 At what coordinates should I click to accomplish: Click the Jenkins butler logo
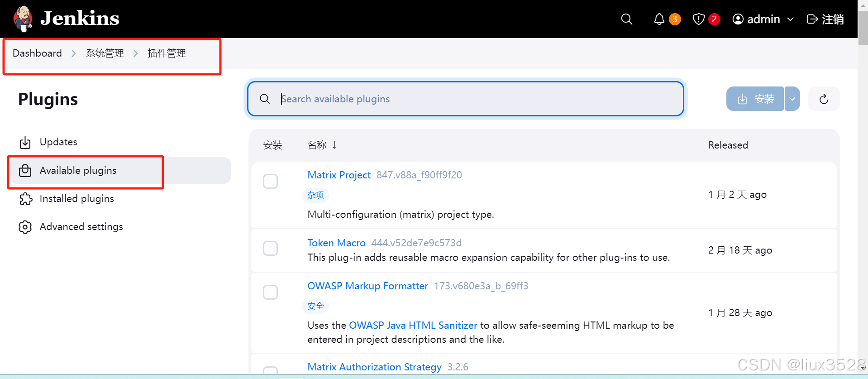pos(23,19)
